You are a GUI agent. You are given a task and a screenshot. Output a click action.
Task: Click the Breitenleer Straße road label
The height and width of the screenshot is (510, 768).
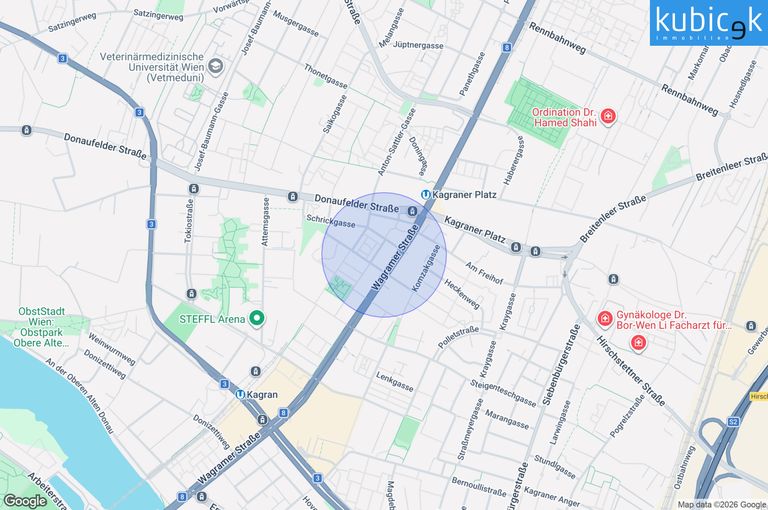(x=613, y=219)
